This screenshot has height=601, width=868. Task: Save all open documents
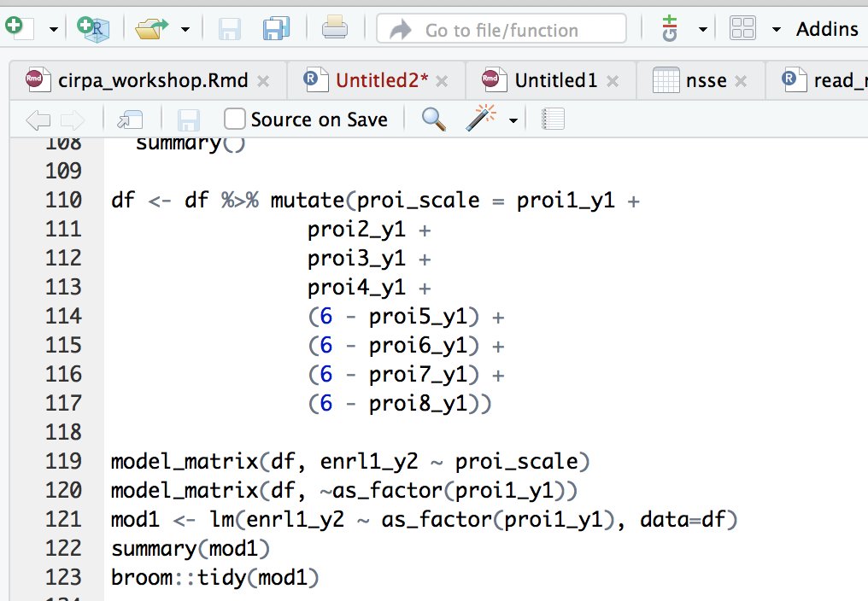276,28
